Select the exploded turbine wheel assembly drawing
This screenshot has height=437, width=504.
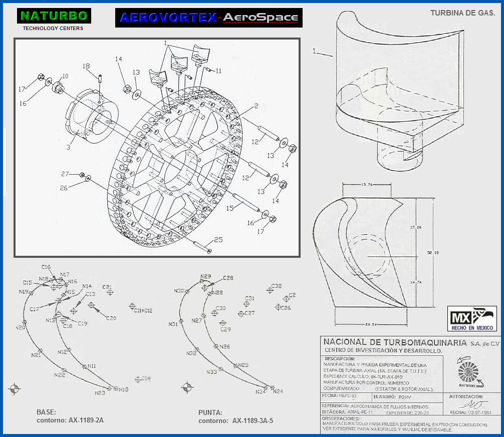coord(157,148)
